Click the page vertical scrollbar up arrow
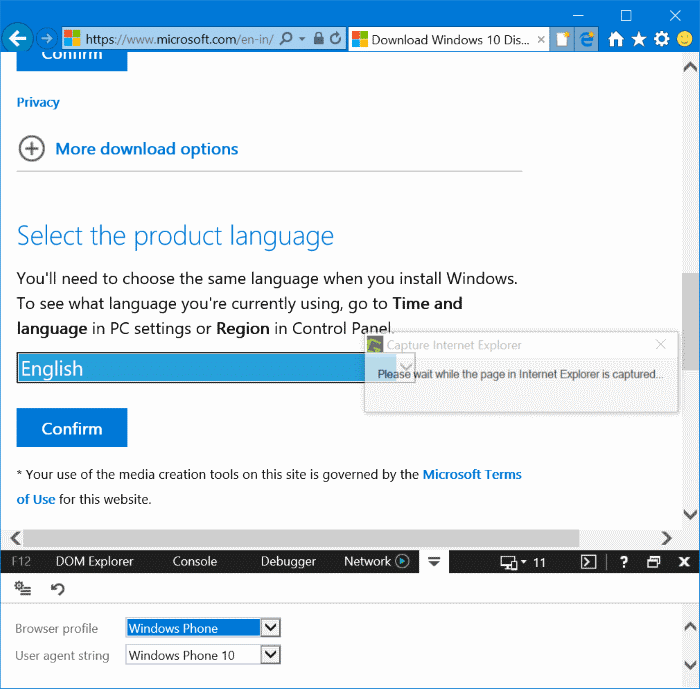Image resolution: width=700 pixels, height=689 pixels. tap(690, 67)
